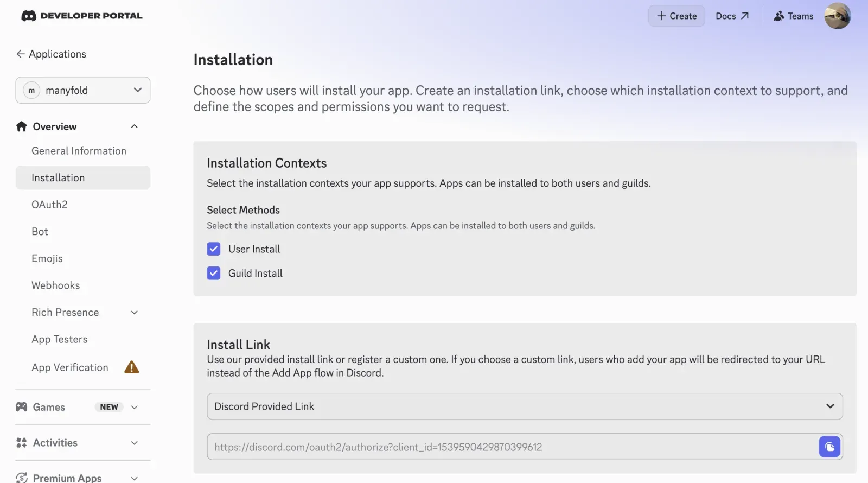868x483 pixels.
Task: Click the Activities section label
Action: pyautogui.click(x=55, y=443)
